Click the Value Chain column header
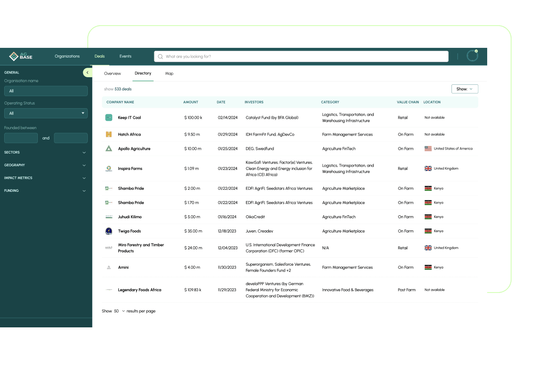 (x=408, y=102)
